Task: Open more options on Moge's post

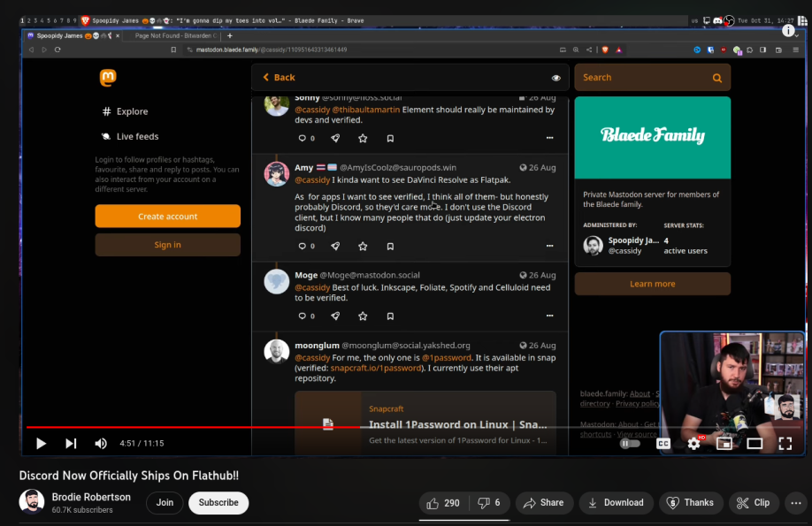Action: click(549, 316)
